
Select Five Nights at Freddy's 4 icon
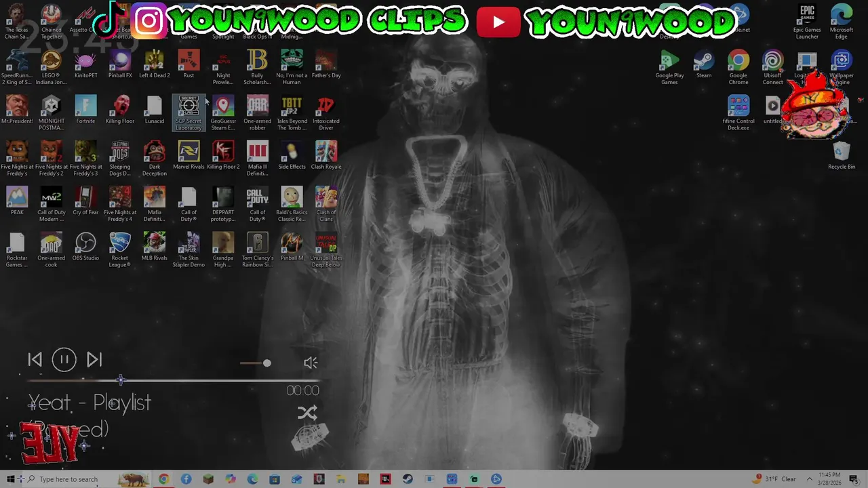[120, 204]
